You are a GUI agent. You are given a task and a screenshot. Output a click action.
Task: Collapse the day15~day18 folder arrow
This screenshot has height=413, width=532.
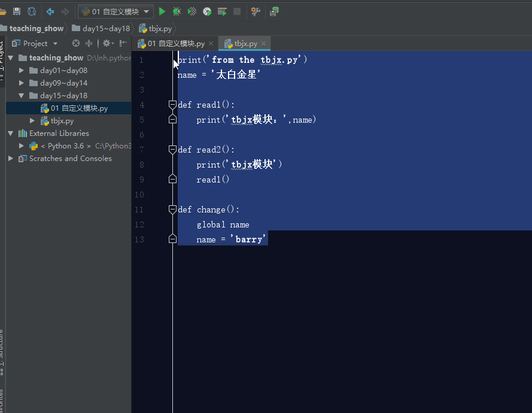[22, 96]
